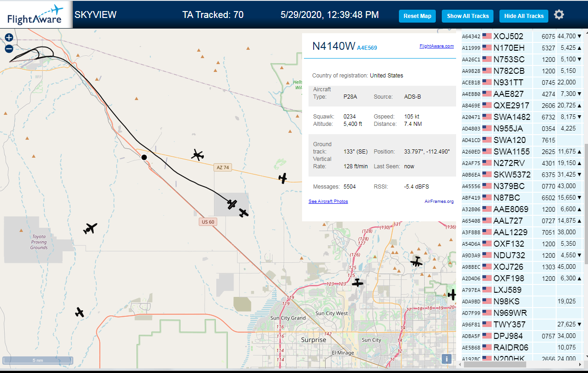Select the OXF132 row
Viewport: 588px width, 373px height.
(522, 244)
